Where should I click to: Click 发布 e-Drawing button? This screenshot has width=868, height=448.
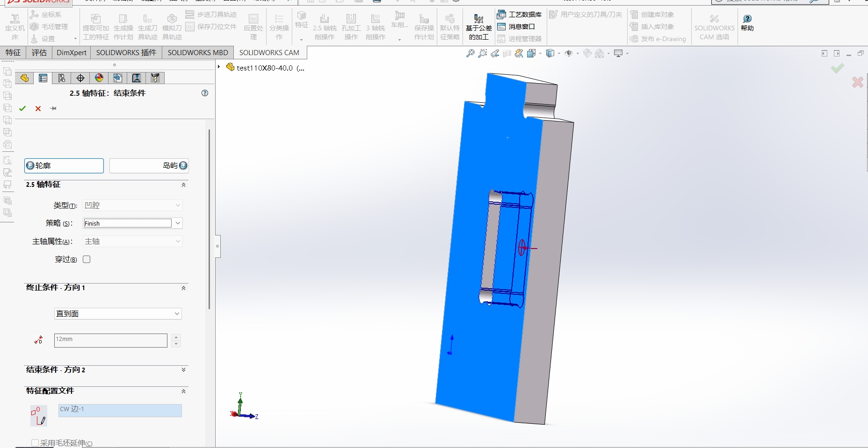click(x=658, y=39)
